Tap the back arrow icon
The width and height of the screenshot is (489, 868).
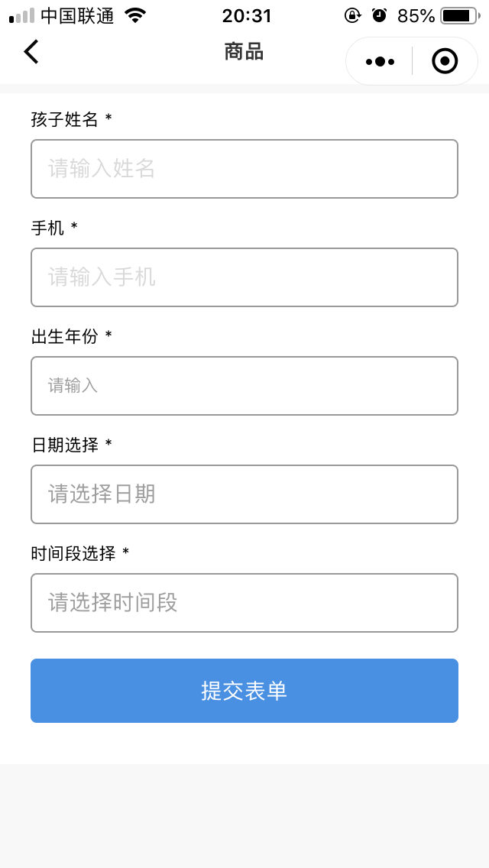[x=31, y=52]
